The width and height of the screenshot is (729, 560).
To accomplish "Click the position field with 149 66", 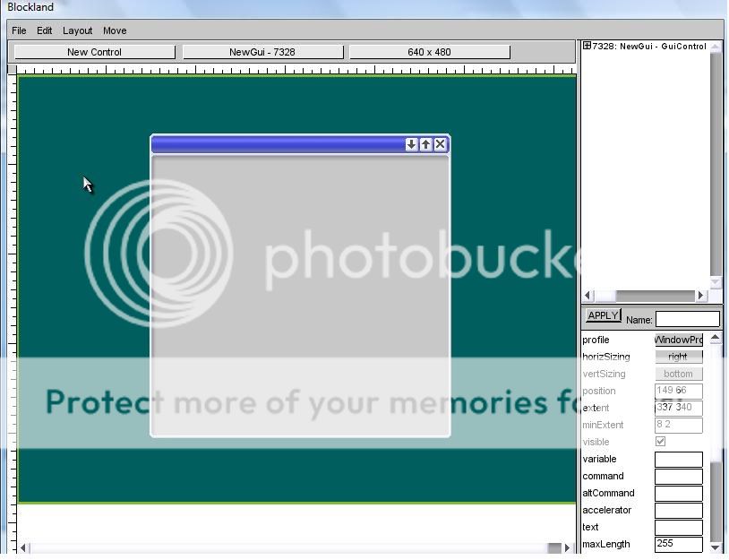I will (x=678, y=391).
